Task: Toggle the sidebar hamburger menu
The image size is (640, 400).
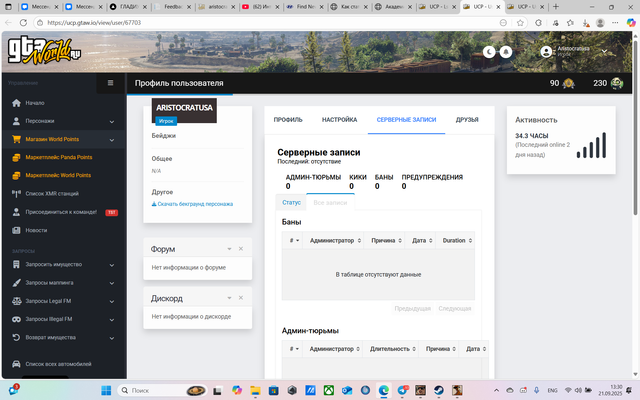Action: 110,83
